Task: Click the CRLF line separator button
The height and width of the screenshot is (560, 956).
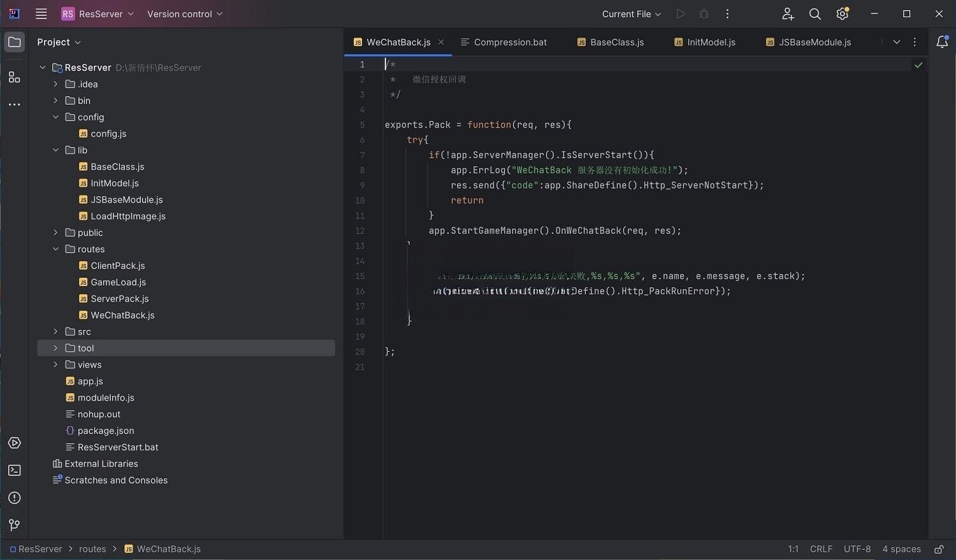Action: click(821, 549)
